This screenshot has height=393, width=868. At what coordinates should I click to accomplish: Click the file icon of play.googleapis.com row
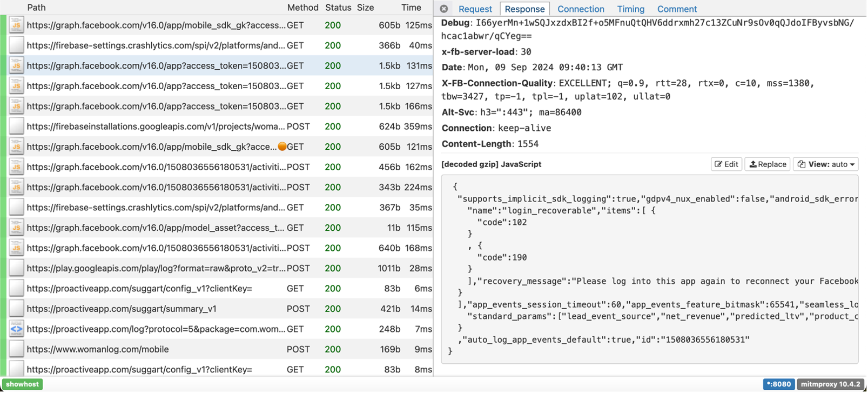click(16, 268)
